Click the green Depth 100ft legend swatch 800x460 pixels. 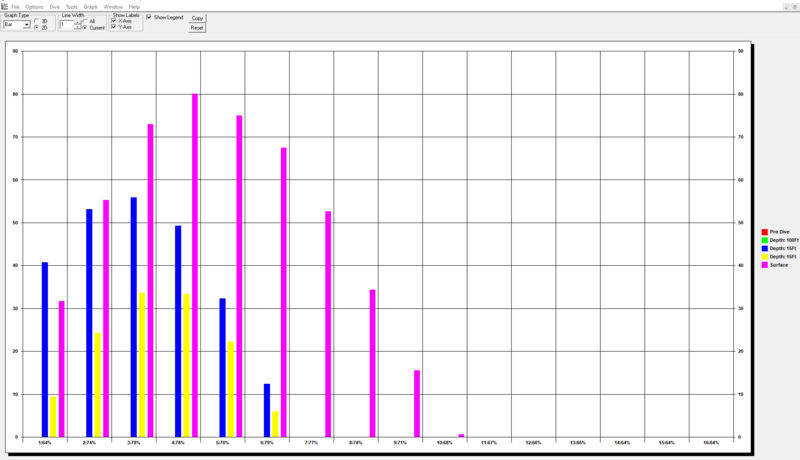[764, 240]
